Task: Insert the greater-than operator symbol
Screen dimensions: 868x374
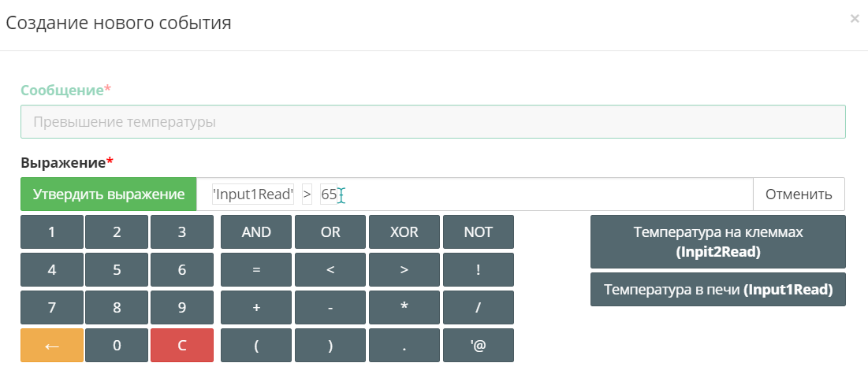Action: click(404, 269)
